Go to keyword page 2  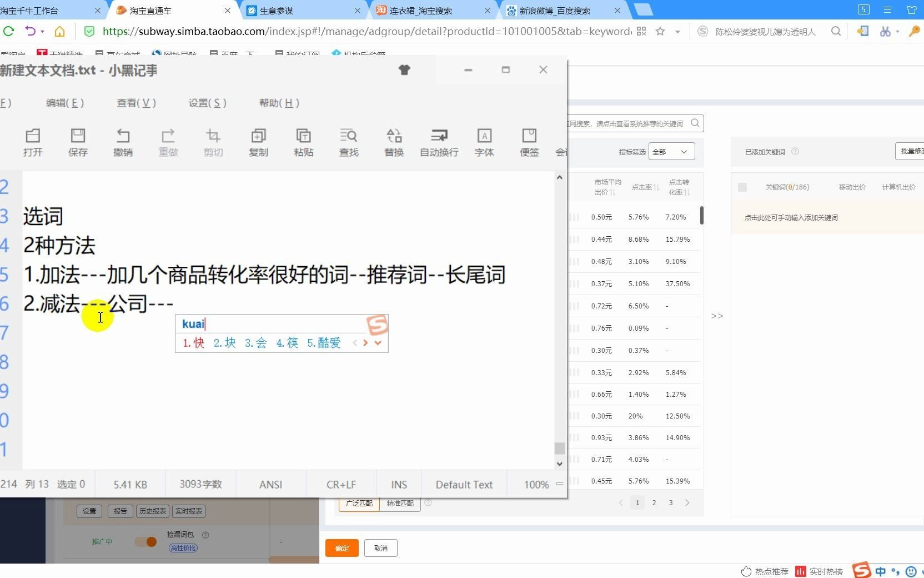(x=654, y=502)
